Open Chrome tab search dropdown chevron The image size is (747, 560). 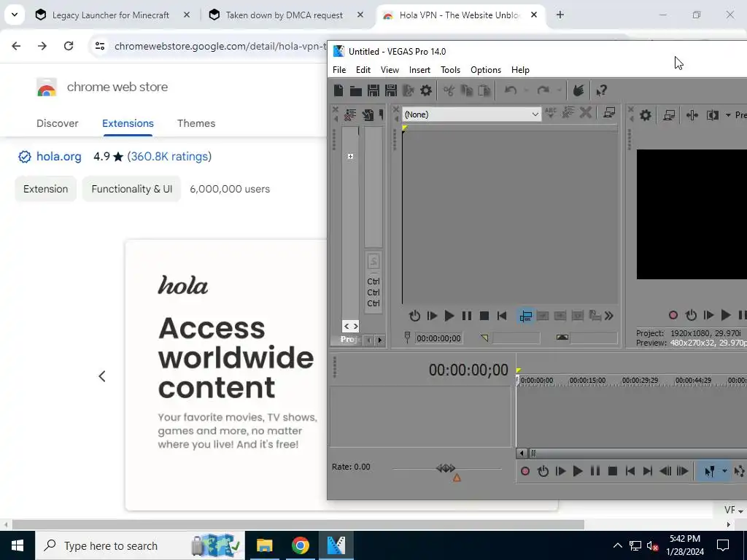click(x=15, y=15)
